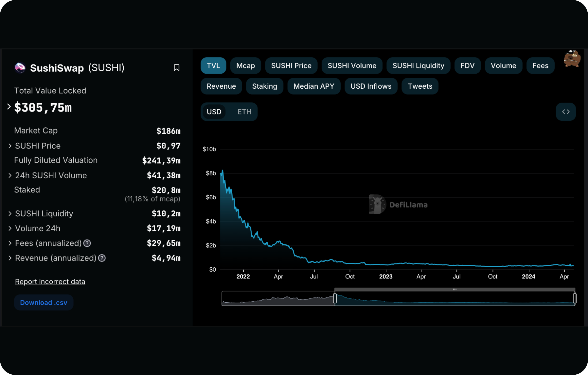This screenshot has height=375, width=588.
Task: Click the 2023 label on chart axis
Action: coord(386,277)
